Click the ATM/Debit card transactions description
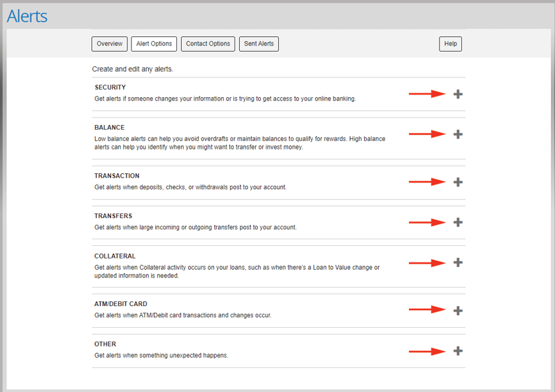 coord(183,315)
